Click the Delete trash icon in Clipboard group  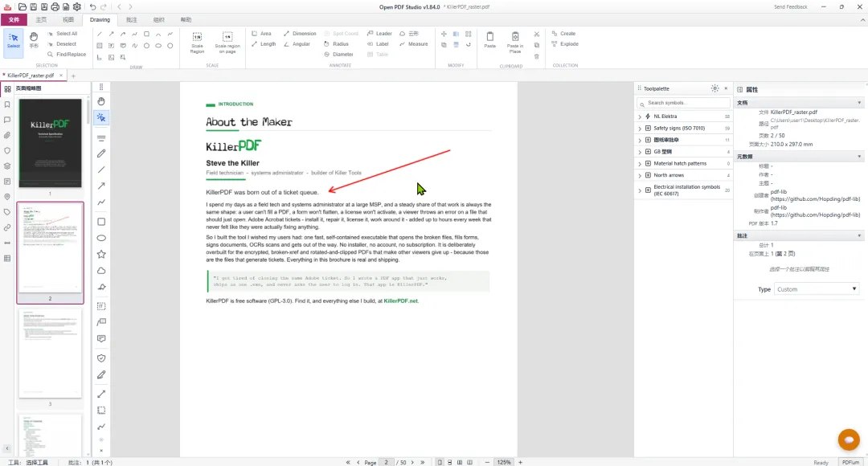pyautogui.click(x=536, y=56)
